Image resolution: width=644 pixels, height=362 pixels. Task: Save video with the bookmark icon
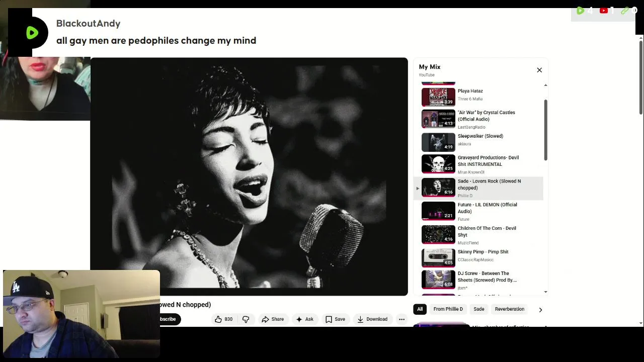335,319
